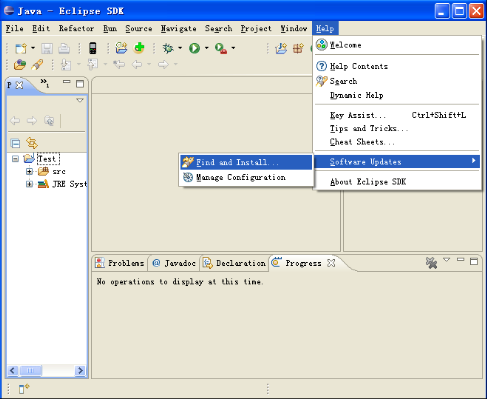This screenshot has height=399, width=487.
Task: Open the New wizard dropdown arrow
Action: coord(33,48)
